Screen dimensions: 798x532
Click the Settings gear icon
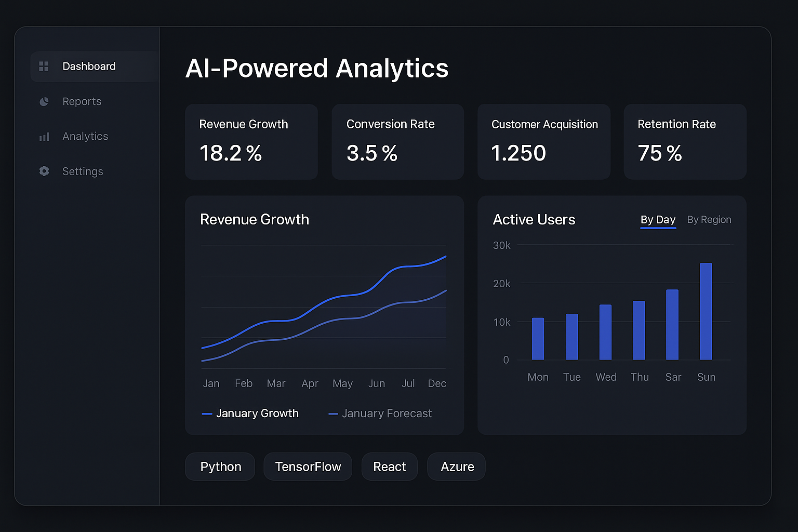[x=44, y=171]
